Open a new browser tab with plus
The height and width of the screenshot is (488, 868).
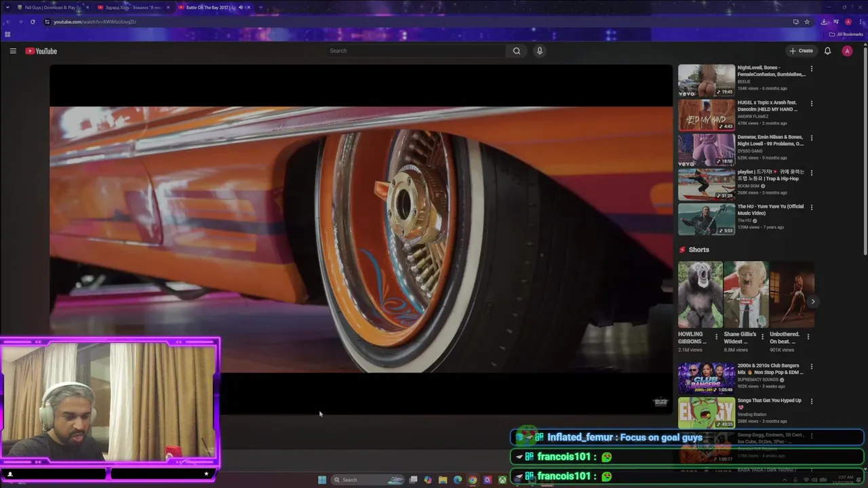260,7
